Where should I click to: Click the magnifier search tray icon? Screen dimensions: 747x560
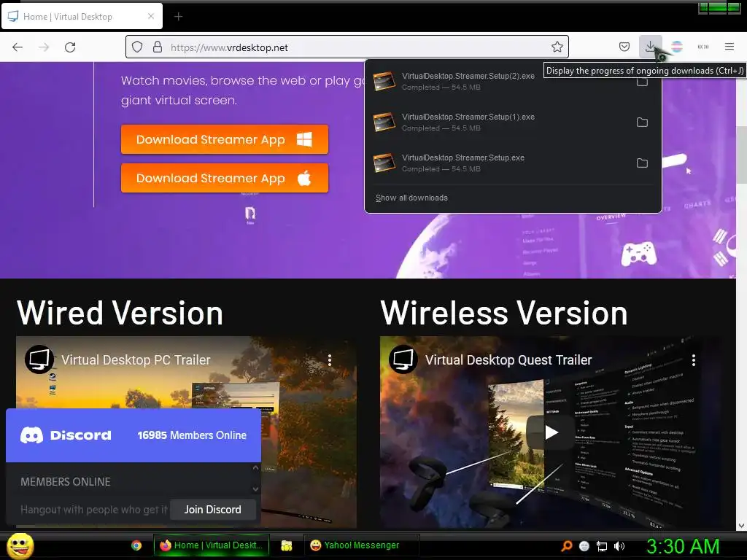(x=566, y=546)
